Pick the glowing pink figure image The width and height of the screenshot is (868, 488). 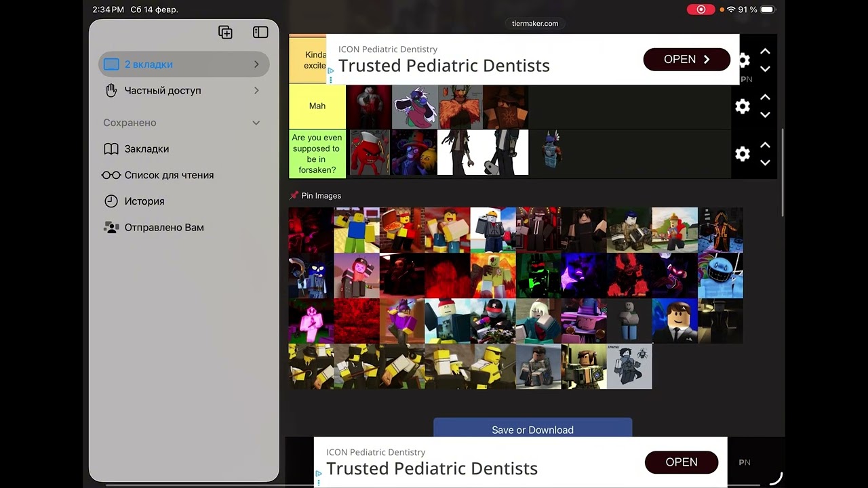pos(311,321)
